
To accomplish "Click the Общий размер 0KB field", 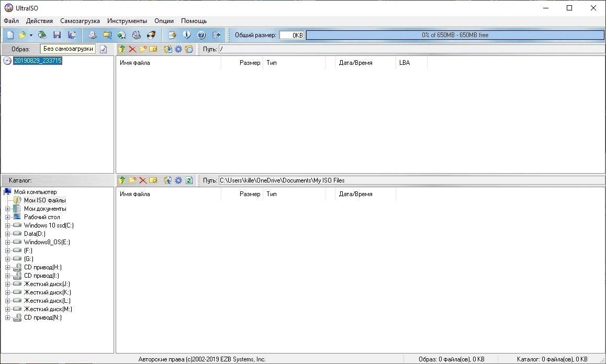I will tap(291, 35).
